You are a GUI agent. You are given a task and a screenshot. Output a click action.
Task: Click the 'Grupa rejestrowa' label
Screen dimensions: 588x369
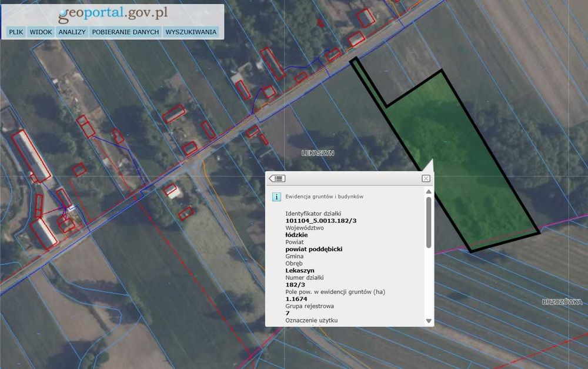pyautogui.click(x=310, y=306)
